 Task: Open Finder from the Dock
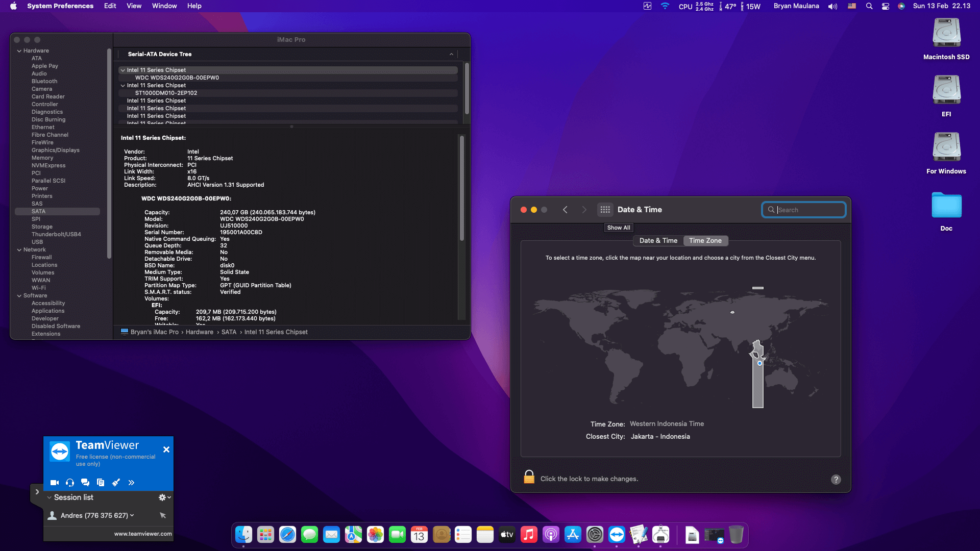pos(243,535)
